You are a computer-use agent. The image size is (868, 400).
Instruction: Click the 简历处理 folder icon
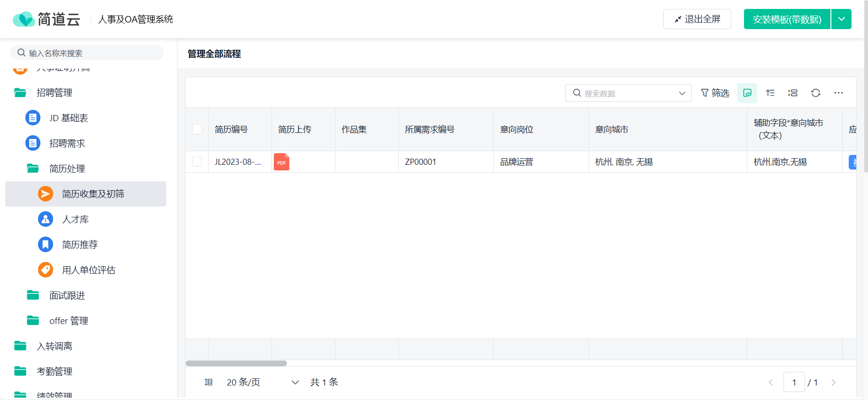tap(33, 169)
